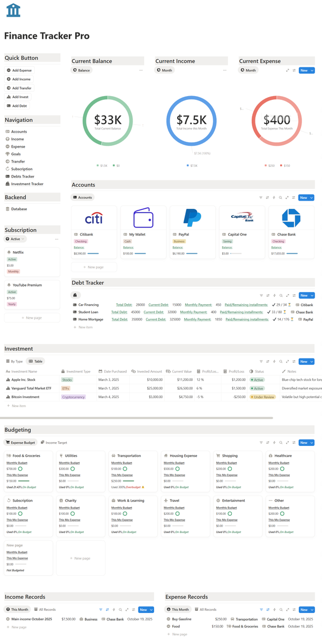Click sort icon in Investment toolbar
Image resolution: width=322 pixels, height=644 pixels.
pyautogui.click(x=268, y=361)
